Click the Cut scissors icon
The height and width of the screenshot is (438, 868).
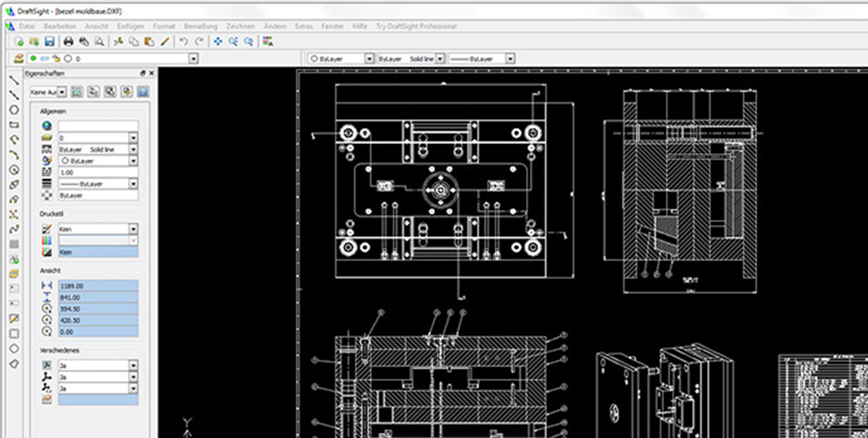(119, 42)
